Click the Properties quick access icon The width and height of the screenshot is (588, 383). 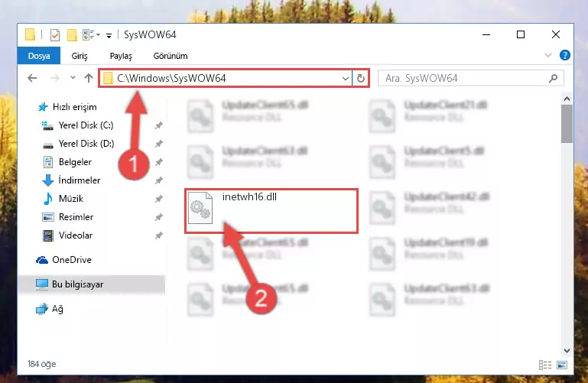55,35
